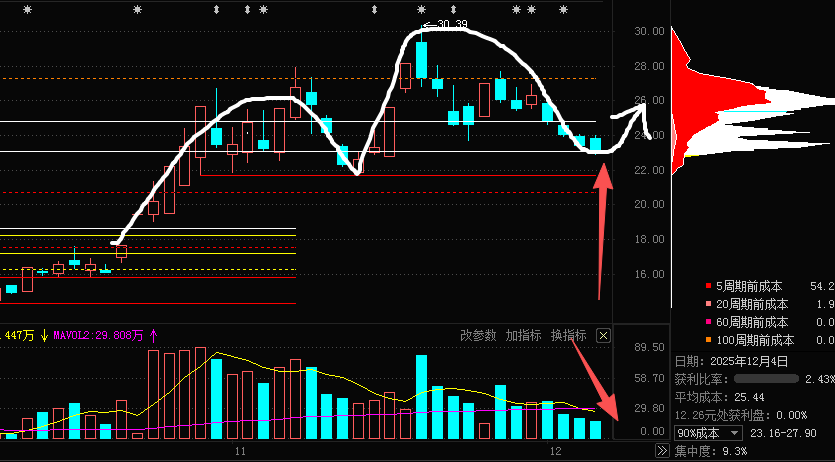Click the MAVOL2:29.808万 indicator label

(96, 335)
